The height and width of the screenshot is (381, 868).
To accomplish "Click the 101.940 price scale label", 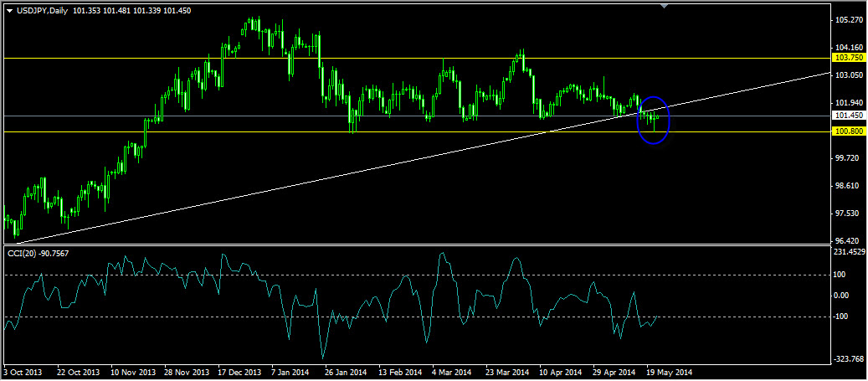I will (x=850, y=103).
